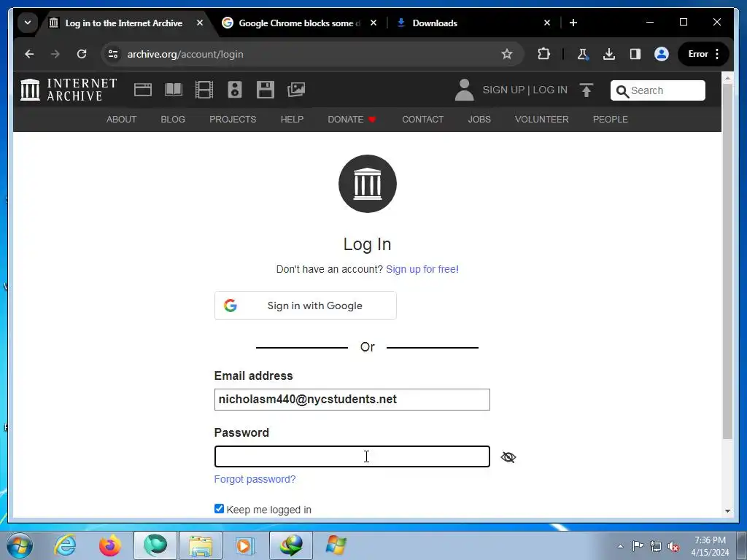The image size is (747, 560).
Task: Toggle Keep me logged in checkbox
Action: 219,508
